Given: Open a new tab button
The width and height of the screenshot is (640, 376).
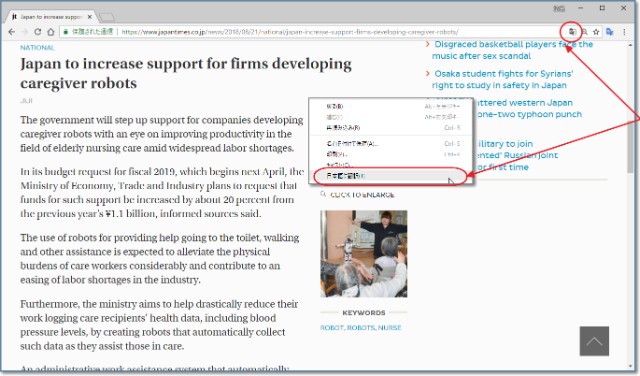Looking at the screenshot, I should point(107,17).
